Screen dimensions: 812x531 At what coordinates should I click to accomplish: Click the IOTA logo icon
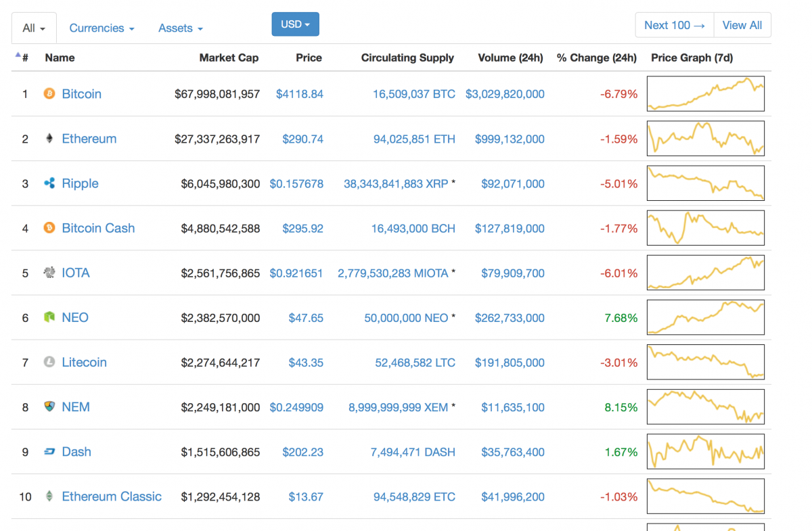(x=49, y=273)
